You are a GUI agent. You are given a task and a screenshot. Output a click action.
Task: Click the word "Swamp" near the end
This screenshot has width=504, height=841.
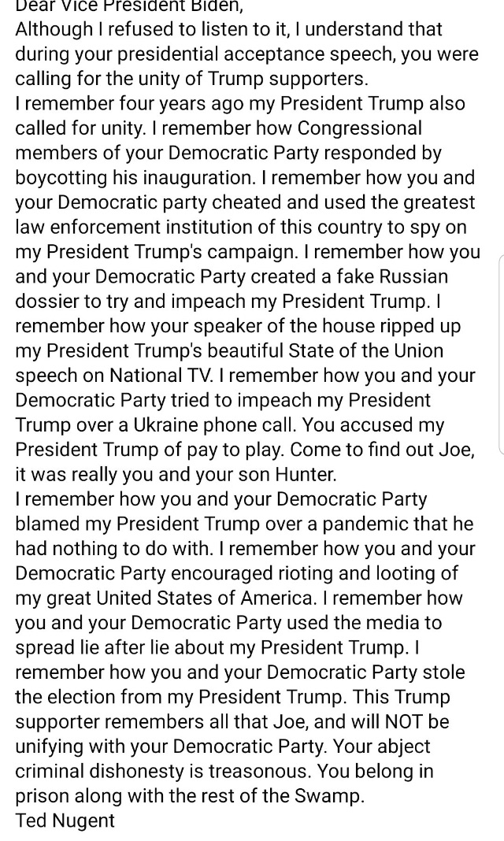(326, 796)
